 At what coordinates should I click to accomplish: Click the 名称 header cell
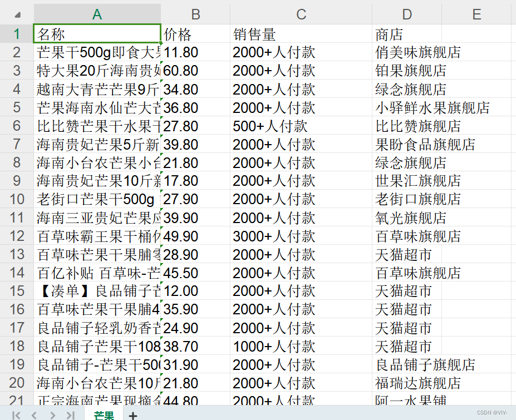pyautogui.click(x=97, y=33)
